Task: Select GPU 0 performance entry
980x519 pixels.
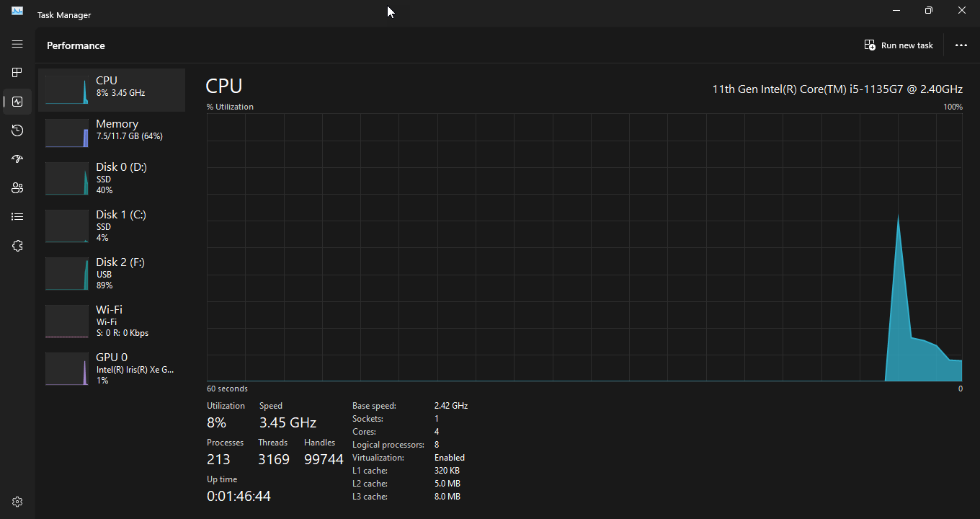Action: (112, 368)
